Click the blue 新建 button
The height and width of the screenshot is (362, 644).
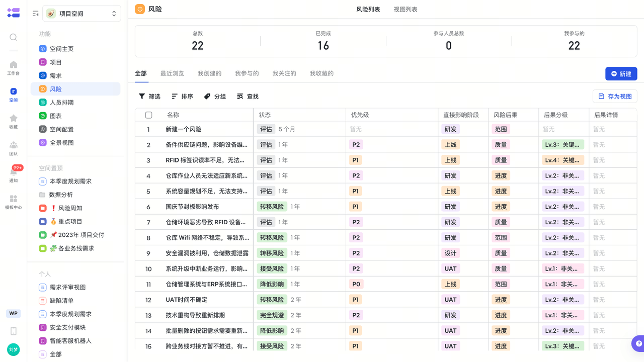click(621, 74)
